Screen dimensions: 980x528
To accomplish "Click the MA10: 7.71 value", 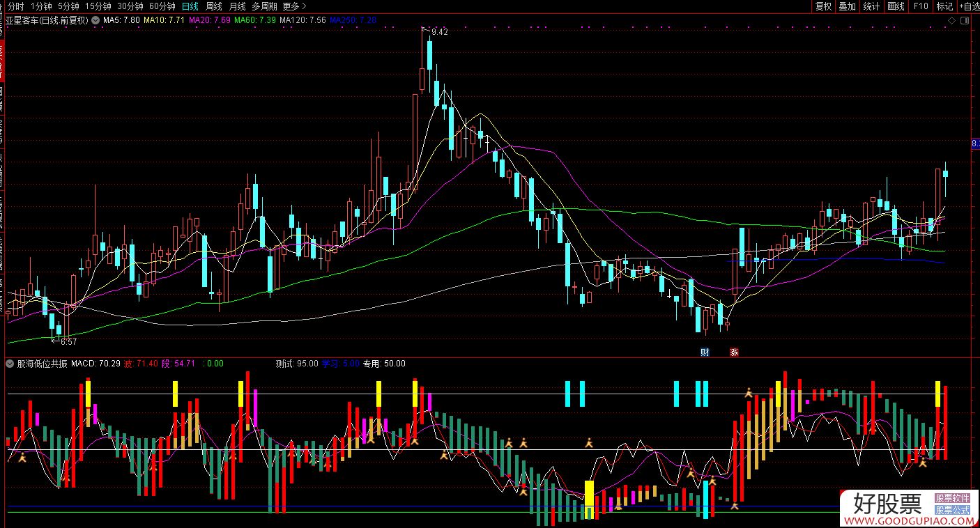I will coord(164,20).
